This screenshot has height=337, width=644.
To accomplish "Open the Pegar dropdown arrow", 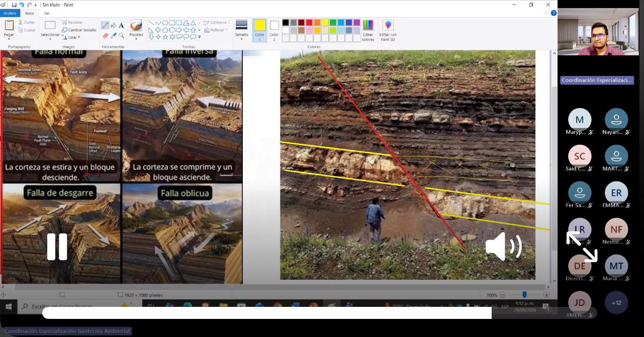I will click(9, 39).
